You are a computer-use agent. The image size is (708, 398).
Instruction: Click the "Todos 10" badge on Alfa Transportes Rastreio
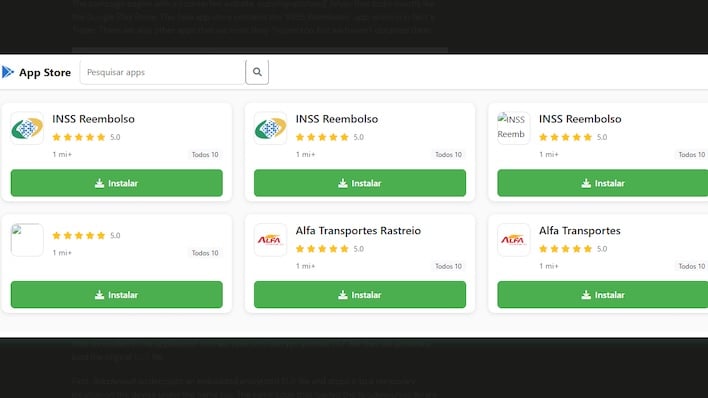pos(448,266)
